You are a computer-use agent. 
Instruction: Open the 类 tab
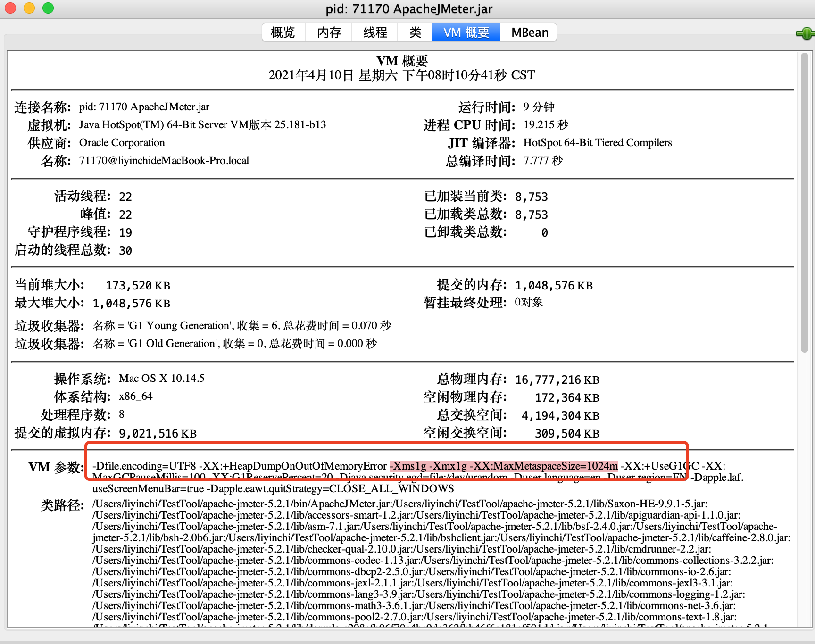[x=415, y=33]
